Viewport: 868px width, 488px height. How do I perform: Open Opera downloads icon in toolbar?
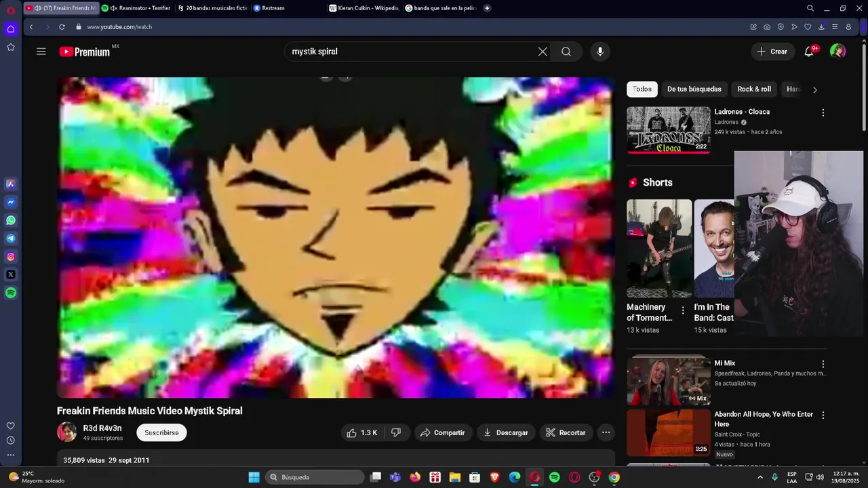click(821, 27)
